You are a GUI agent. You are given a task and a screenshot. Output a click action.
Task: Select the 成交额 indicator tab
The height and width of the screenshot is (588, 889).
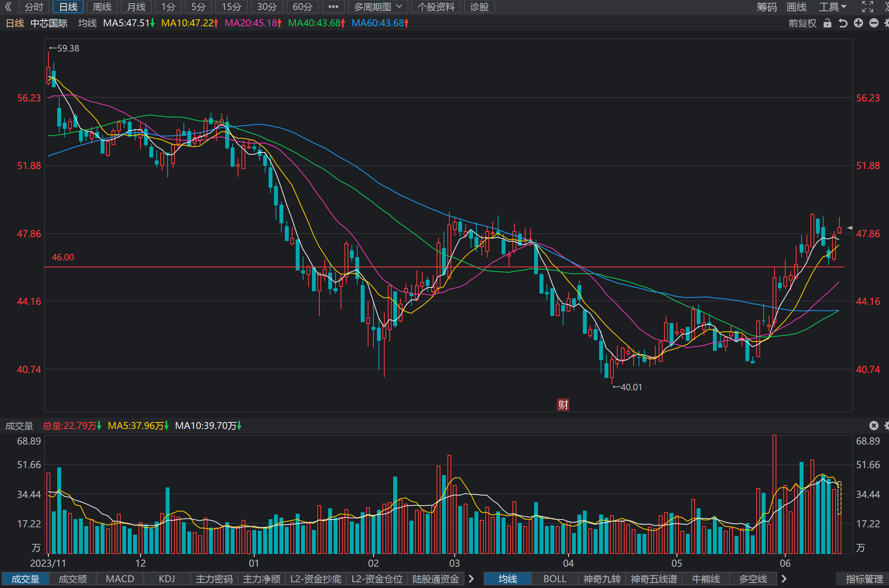73,579
